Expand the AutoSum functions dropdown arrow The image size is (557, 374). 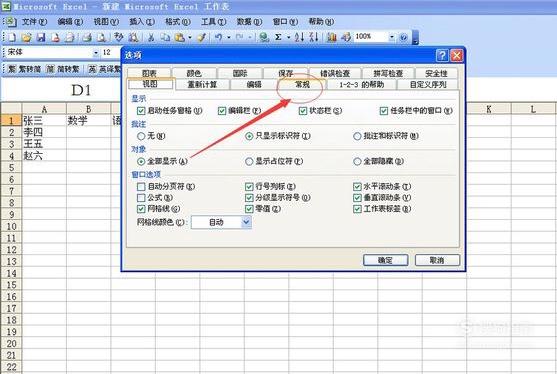click(x=288, y=37)
